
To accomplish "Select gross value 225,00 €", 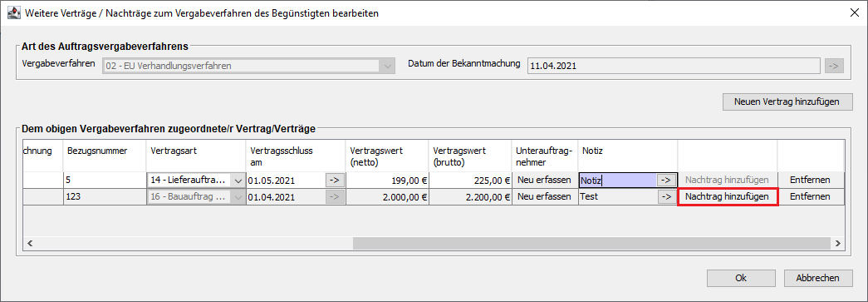I will tap(470, 180).
